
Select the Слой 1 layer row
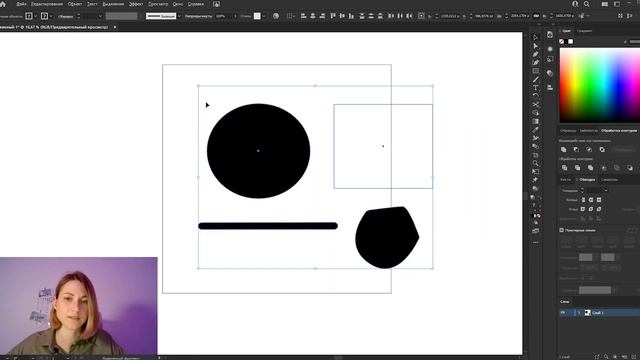tap(600, 313)
